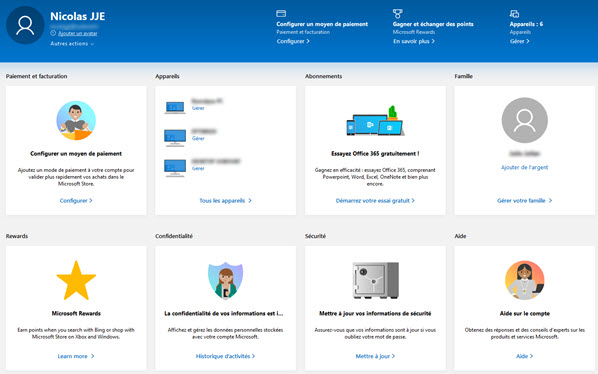Click Configurer under Paiement et facturation in the header
This screenshot has height=374, width=598.
(293, 41)
